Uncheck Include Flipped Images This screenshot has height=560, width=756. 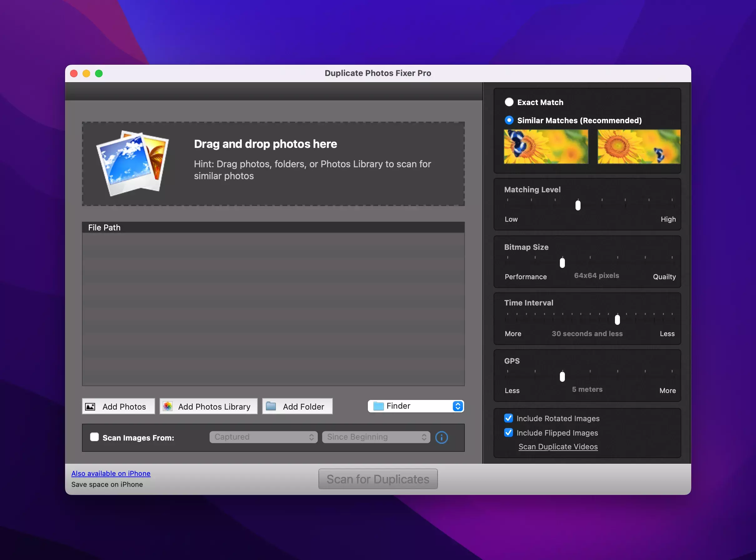pos(509,432)
